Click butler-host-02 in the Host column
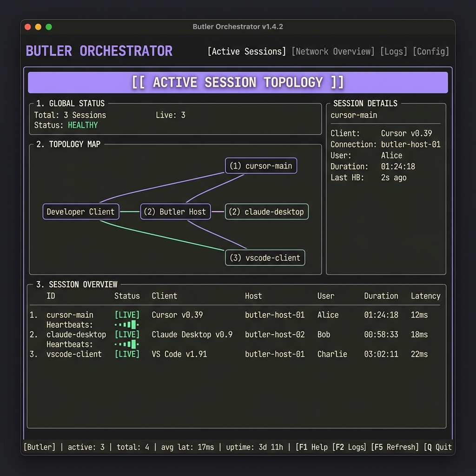 275,335
